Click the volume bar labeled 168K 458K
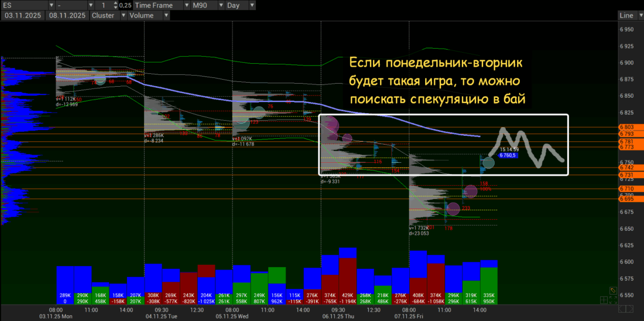 click(100, 293)
